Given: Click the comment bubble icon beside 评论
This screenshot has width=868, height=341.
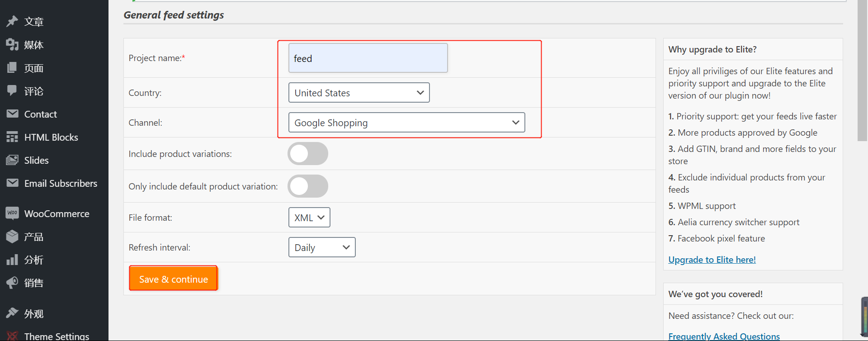Looking at the screenshot, I should click(x=12, y=90).
